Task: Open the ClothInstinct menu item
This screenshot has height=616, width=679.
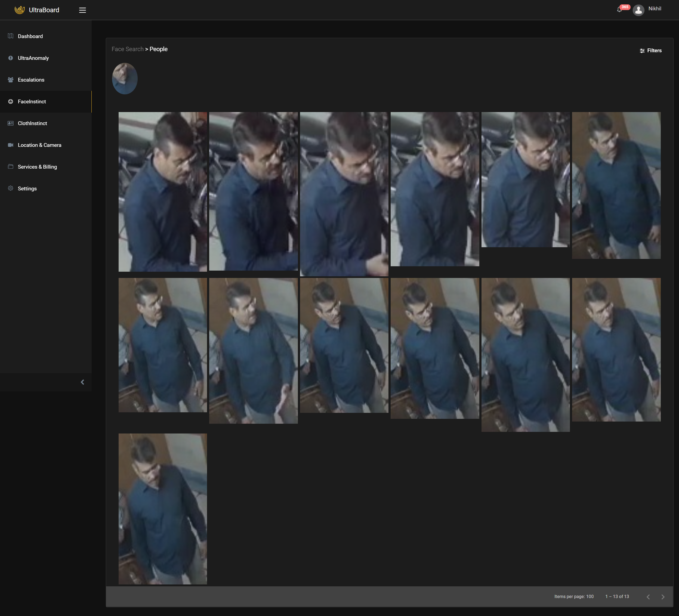Action: (x=32, y=123)
